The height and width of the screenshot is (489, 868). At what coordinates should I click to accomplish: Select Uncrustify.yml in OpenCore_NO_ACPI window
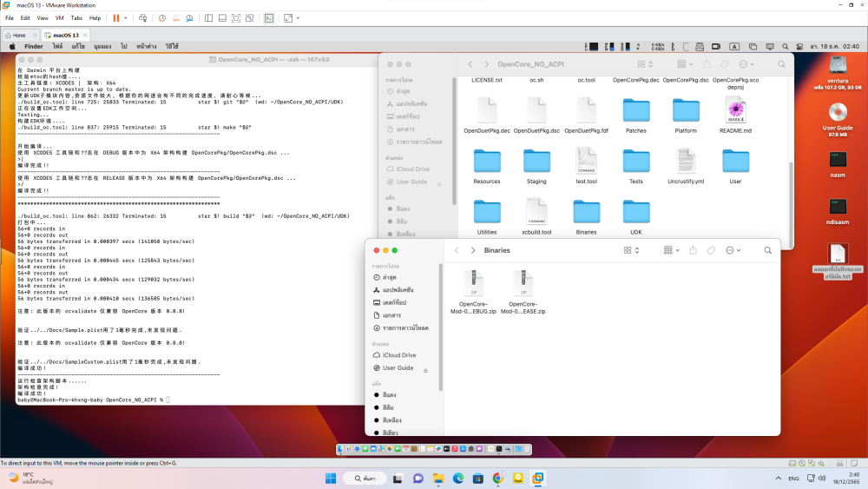coord(686,166)
